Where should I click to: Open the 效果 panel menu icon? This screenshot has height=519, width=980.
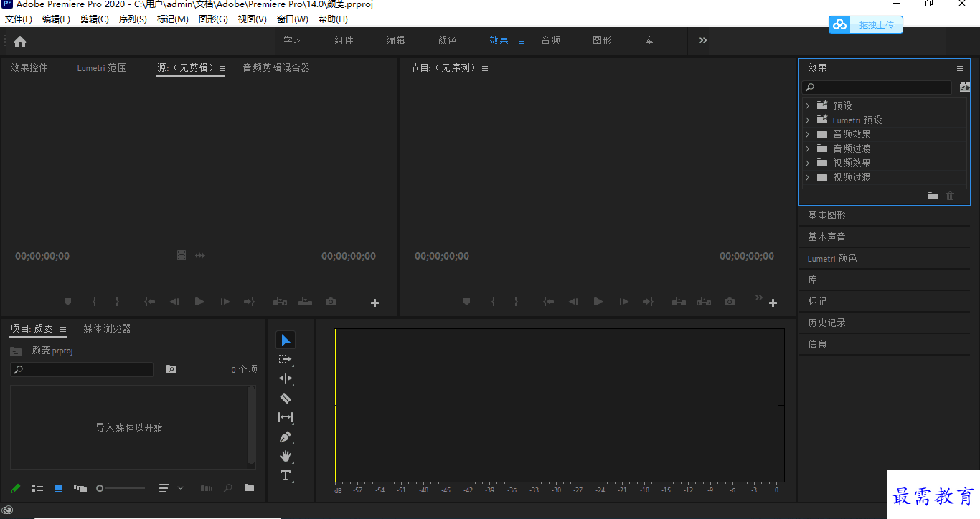[x=960, y=68]
